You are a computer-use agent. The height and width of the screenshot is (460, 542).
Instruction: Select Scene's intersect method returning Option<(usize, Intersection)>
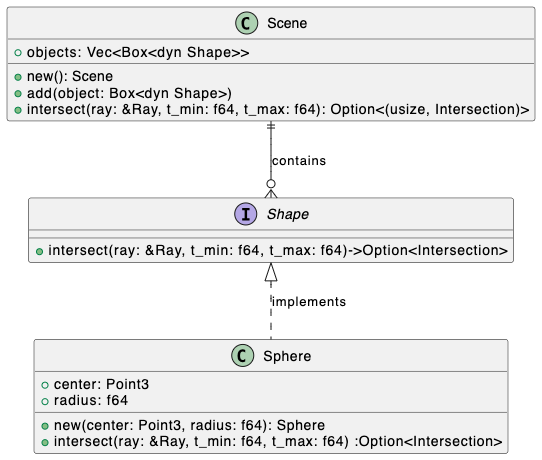point(278,110)
